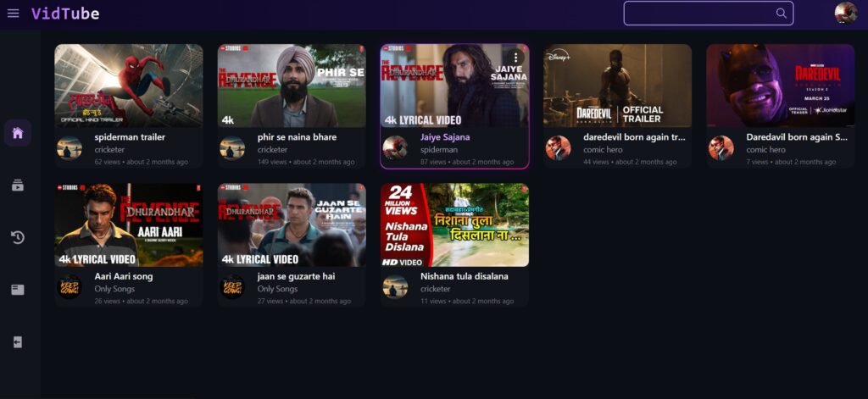This screenshot has width=868, height=399.
Task: Open the 'Nishana tula disalana' title
Action: coord(465,276)
